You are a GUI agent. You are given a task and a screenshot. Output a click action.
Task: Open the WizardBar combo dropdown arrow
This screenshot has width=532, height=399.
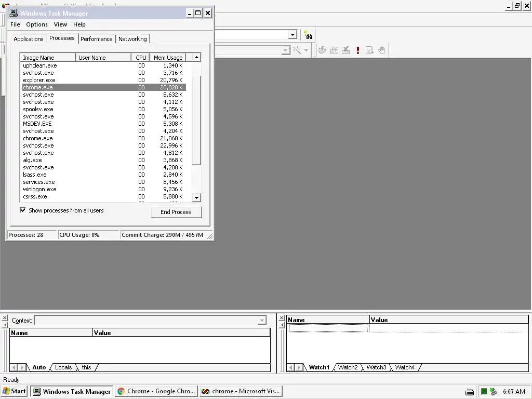coord(286,50)
